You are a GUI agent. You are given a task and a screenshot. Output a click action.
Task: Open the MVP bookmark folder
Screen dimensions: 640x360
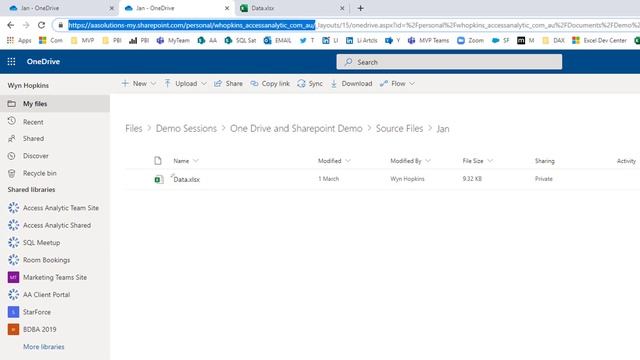82,40
